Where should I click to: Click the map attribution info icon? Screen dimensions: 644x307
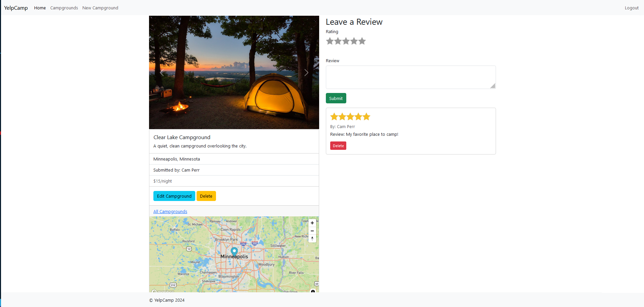[313, 291]
